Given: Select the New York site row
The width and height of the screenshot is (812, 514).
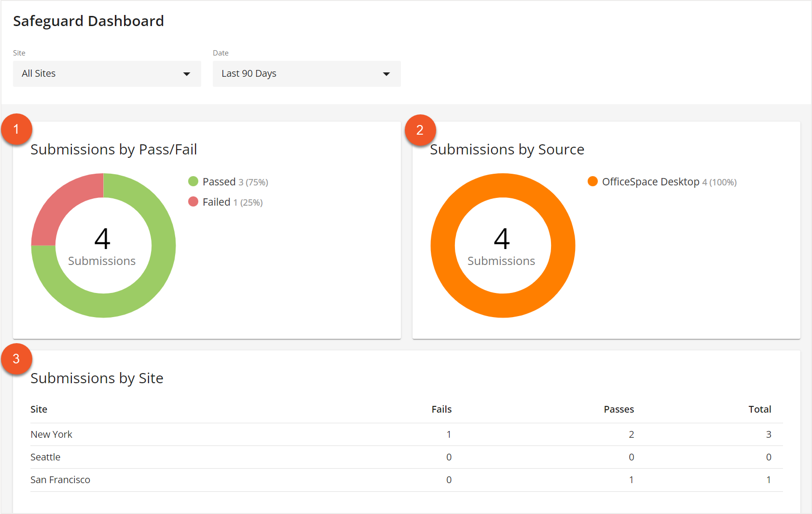Looking at the screenshot, I should pyautogui.click(x=407, y=434).
